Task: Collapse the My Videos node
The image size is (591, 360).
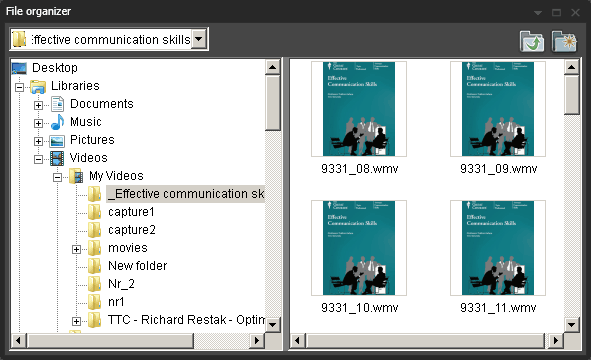Action: pyautogui.click(x=57, y=177)
